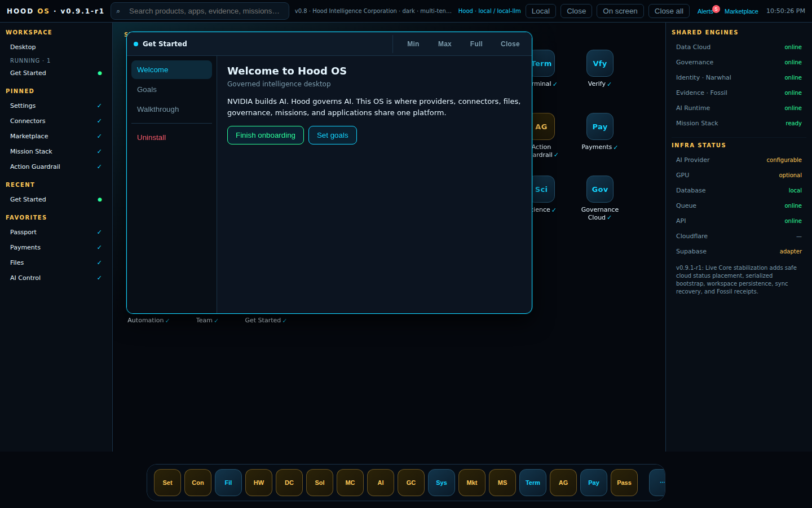Open the GC dock icon
This screenshot has height=508, width=812.
(411, 483)
